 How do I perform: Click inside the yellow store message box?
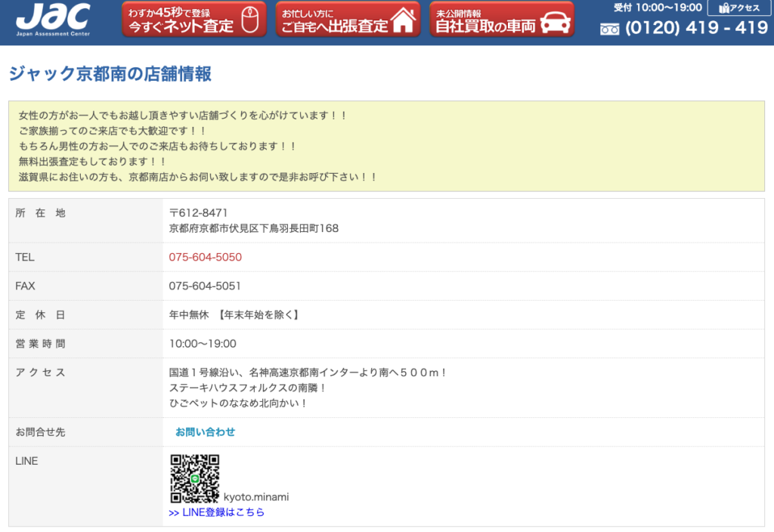[386, 146]
